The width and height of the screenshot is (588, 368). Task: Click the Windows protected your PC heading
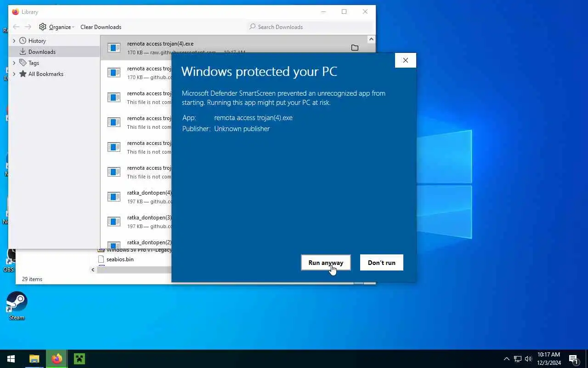[259, 71]
